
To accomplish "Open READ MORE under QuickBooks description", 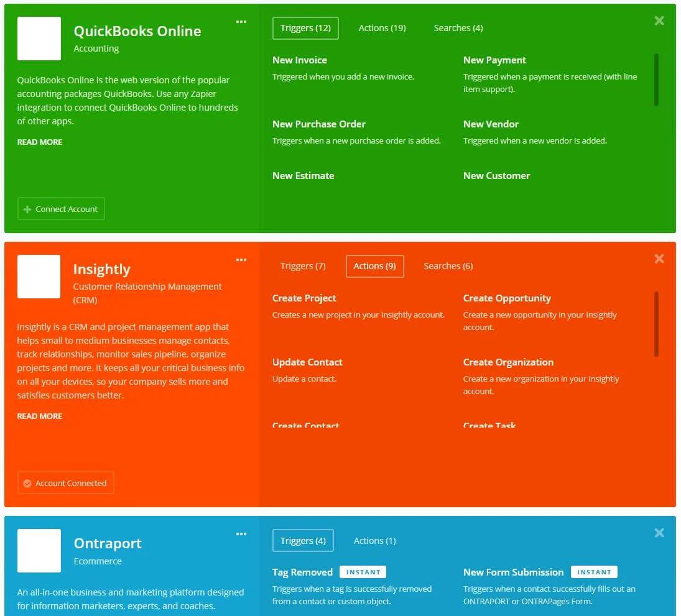I will (40, 142).
